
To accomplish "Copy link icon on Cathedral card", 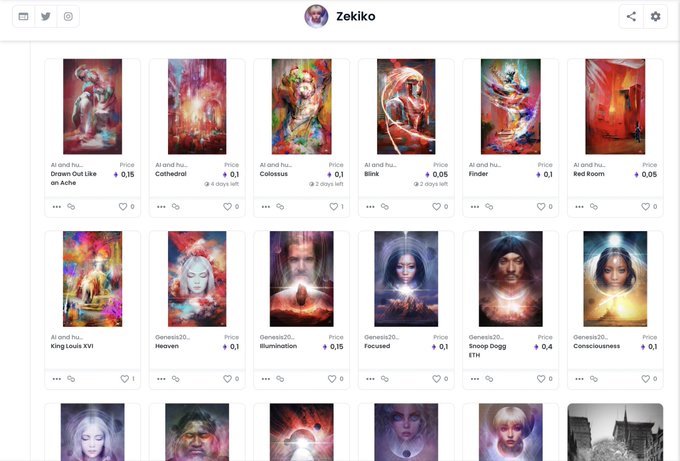I will pyautogui.click(x=176, y=206).
